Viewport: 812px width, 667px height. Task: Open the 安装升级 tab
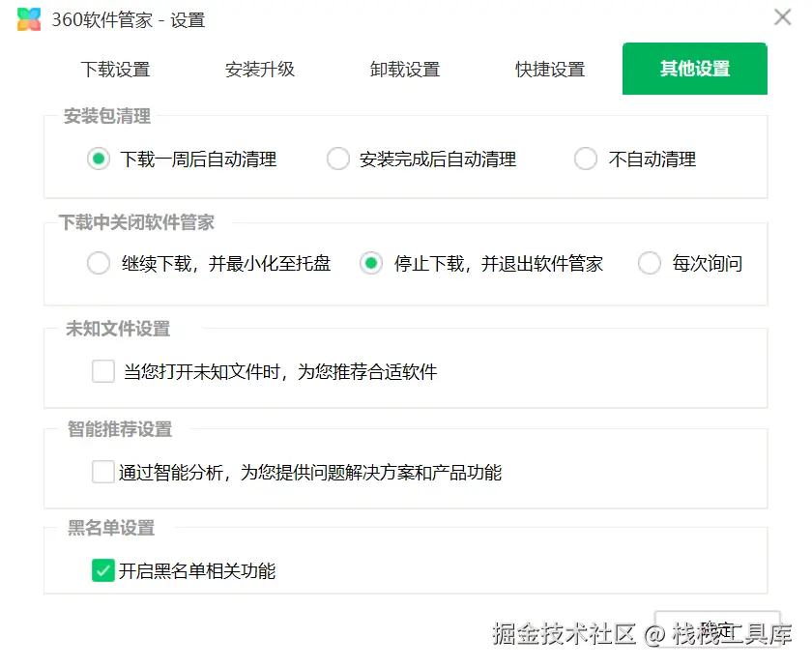[x=260, y=70]
